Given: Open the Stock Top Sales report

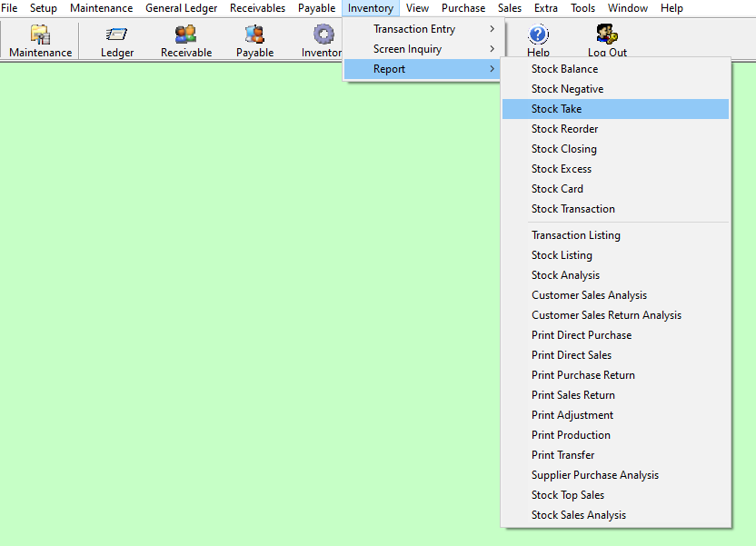Looking at the screenshot, I should click(x=616, y=495).
